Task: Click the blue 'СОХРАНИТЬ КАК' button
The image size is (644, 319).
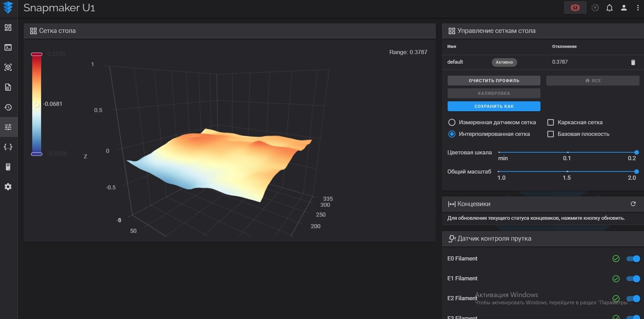Action: (x=494, y=106)
